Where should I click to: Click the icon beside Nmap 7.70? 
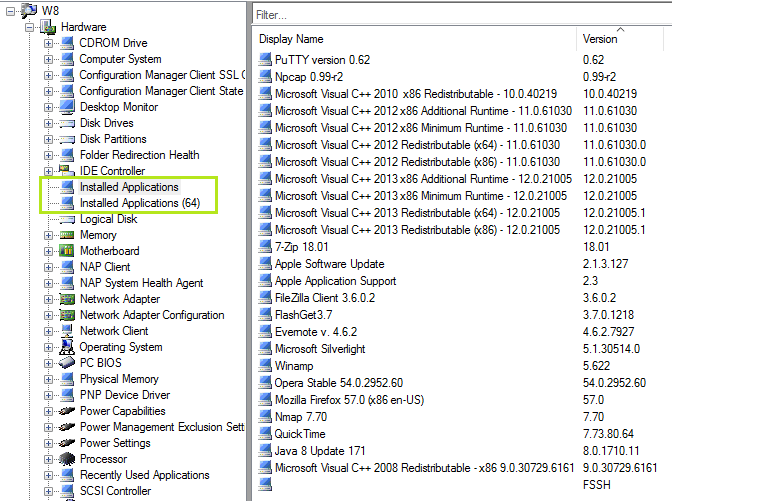(x=265, y=417)
